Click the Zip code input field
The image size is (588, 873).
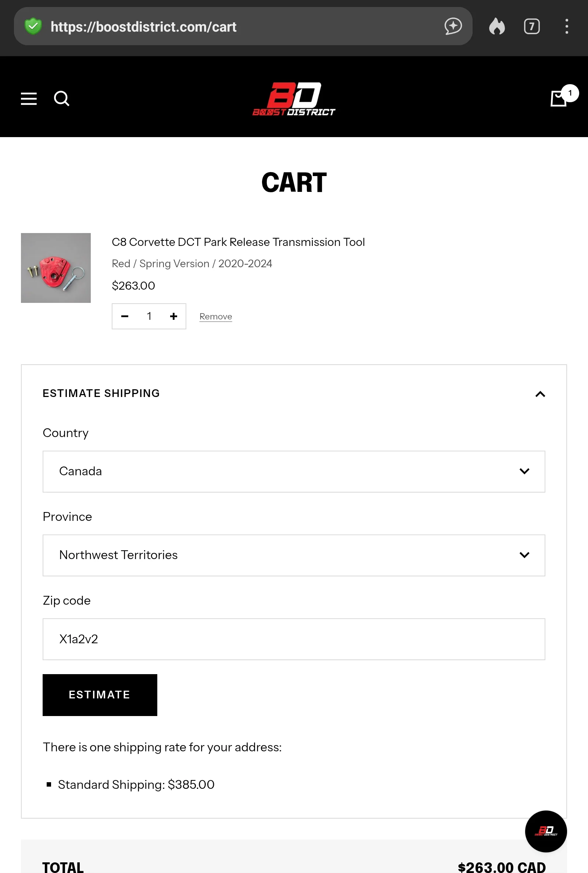(294, 639)
